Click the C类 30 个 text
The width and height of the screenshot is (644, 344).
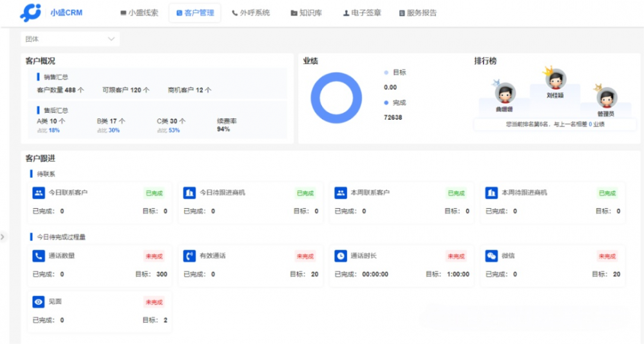click(171, 121)
